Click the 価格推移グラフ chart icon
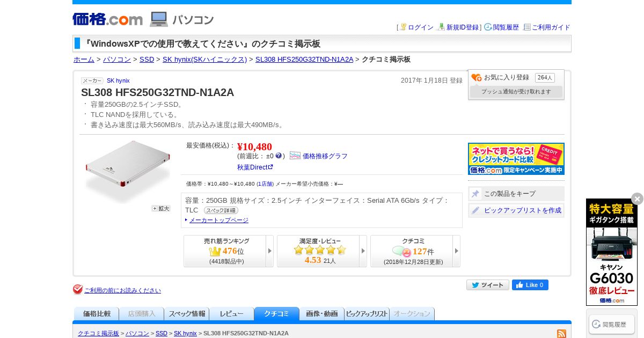Image resolution: width=644 pixels, height=338 pixels. pos(295,156)
